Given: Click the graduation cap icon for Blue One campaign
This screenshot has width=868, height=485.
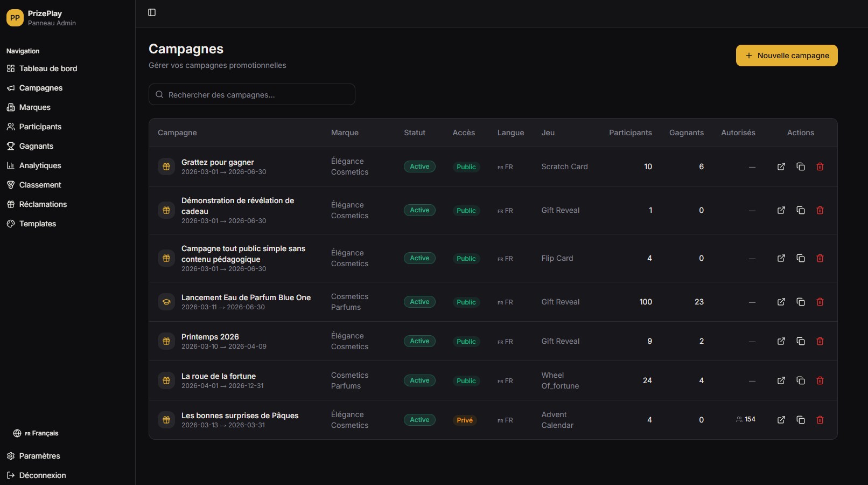Looking at the screenshot, I should (x=166, y=302).
